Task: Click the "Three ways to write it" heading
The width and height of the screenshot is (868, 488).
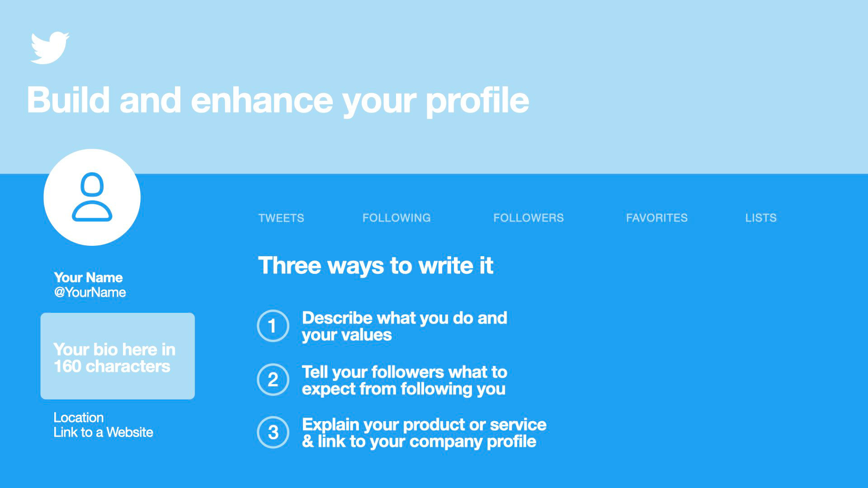Action: (375, 265)
